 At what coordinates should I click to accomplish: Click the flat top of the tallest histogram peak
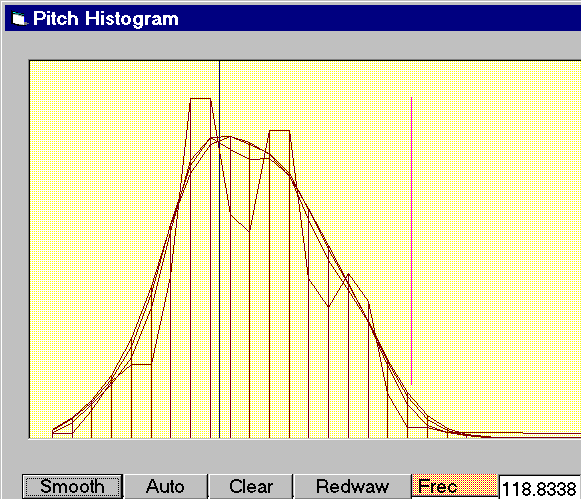pyautogui.click(x=200, y=99)
